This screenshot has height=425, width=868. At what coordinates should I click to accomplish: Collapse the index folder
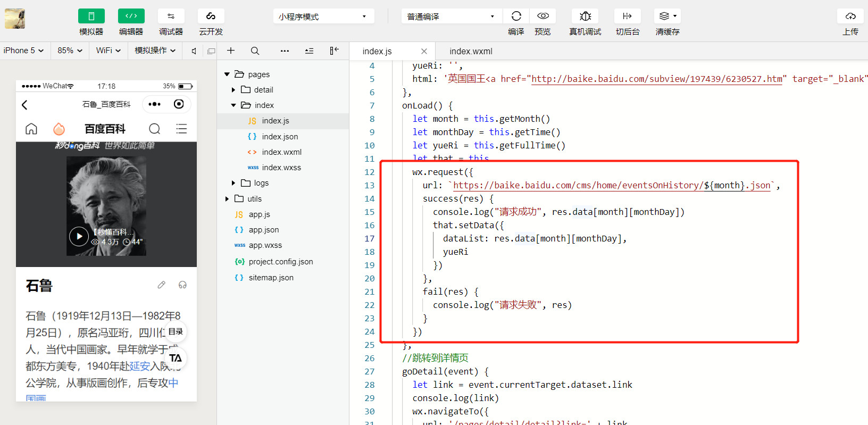(x=233, y=105)
